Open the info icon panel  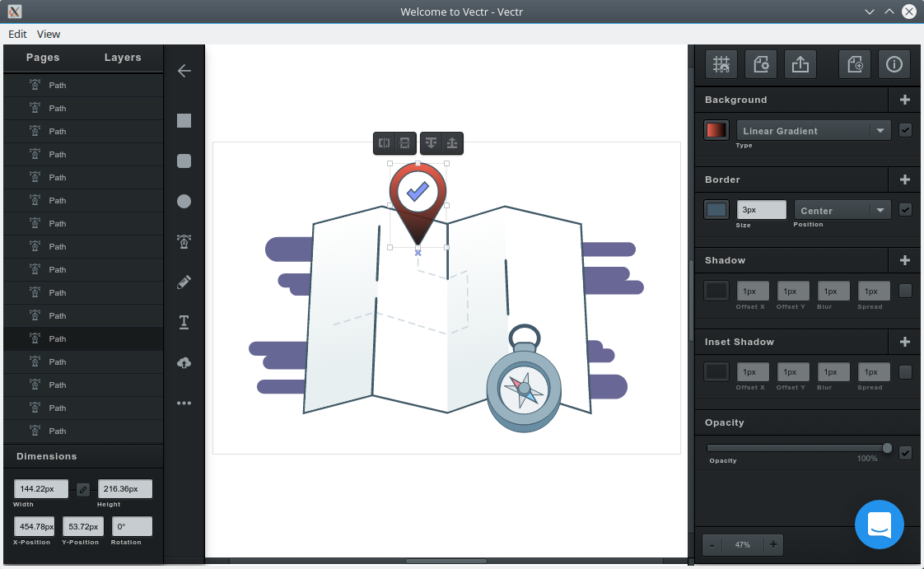coord(894,64)
